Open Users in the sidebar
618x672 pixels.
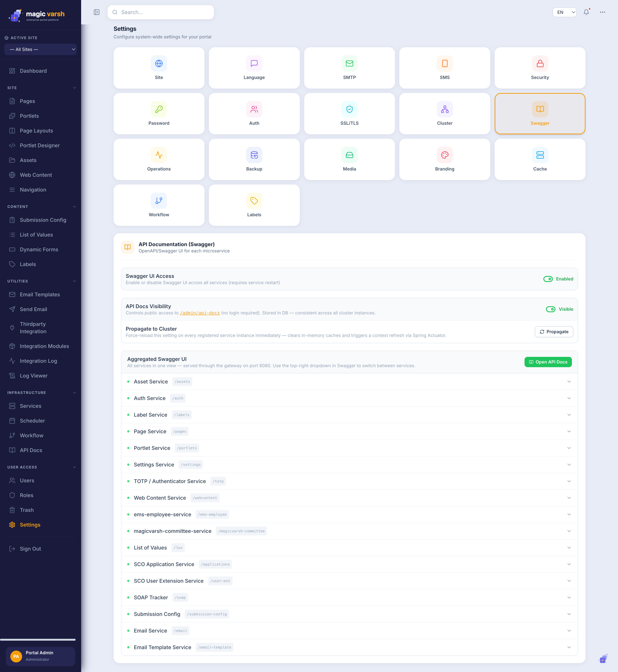click(x=40, y=481)
